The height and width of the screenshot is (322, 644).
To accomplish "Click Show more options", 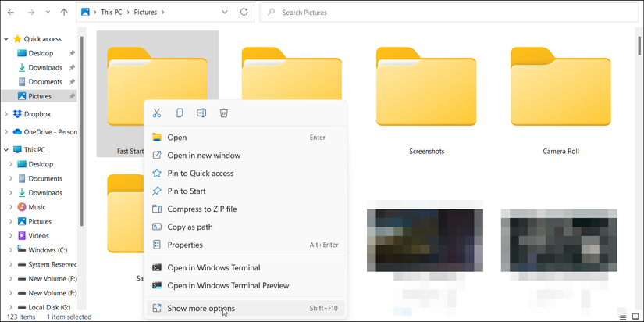I will click(x=245, y=309).
